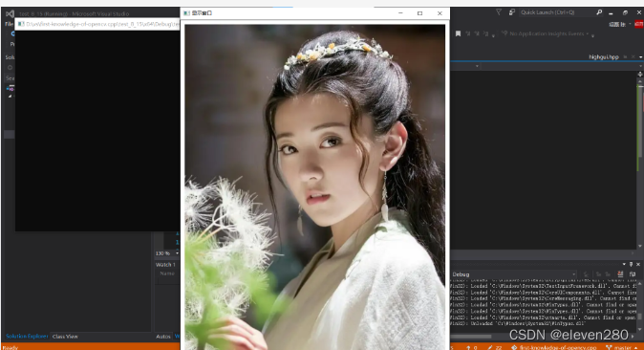Click Loaded TextInputFramework.dll output line
644x350 pixels.
click(x=544, y=286)
